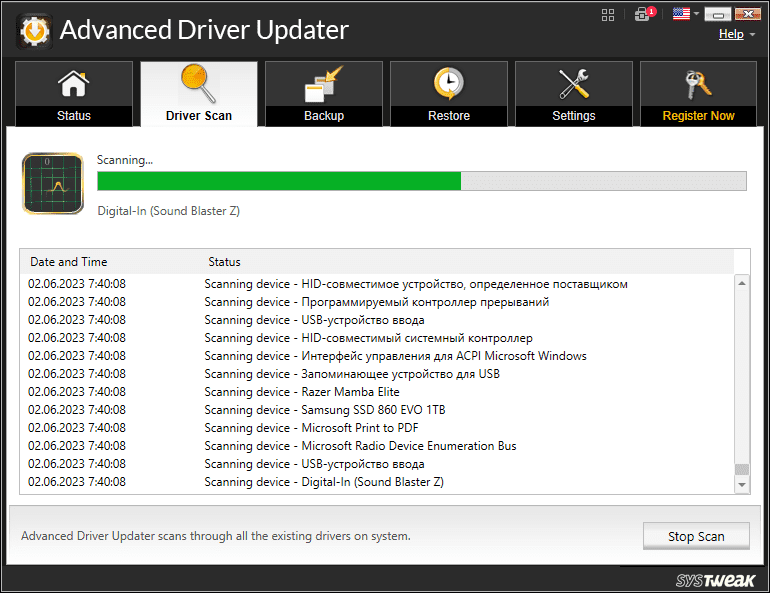This screenshot has height=593, width=770.
Task: Click the Register Now tab
Action: click(698, 94)
